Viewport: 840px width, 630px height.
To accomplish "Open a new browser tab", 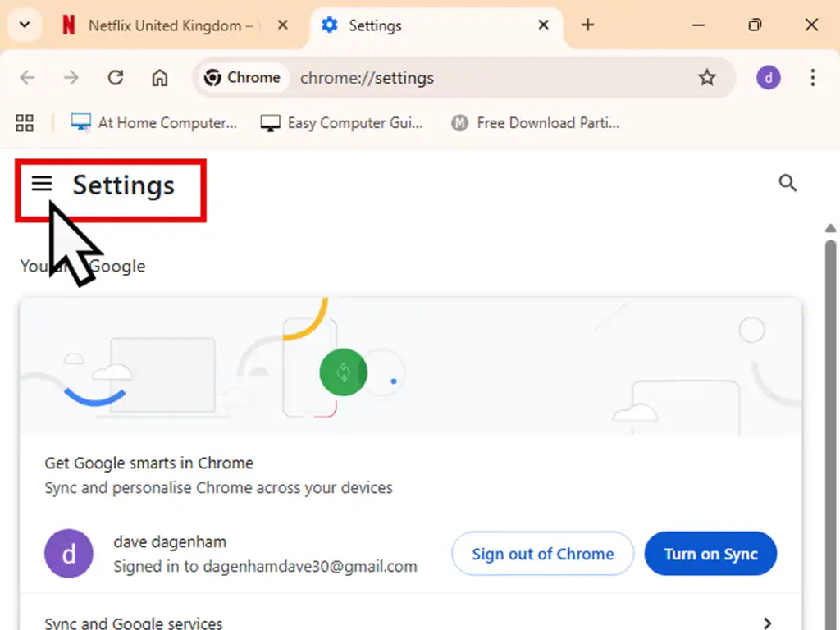I will click(x=587, y=25).
